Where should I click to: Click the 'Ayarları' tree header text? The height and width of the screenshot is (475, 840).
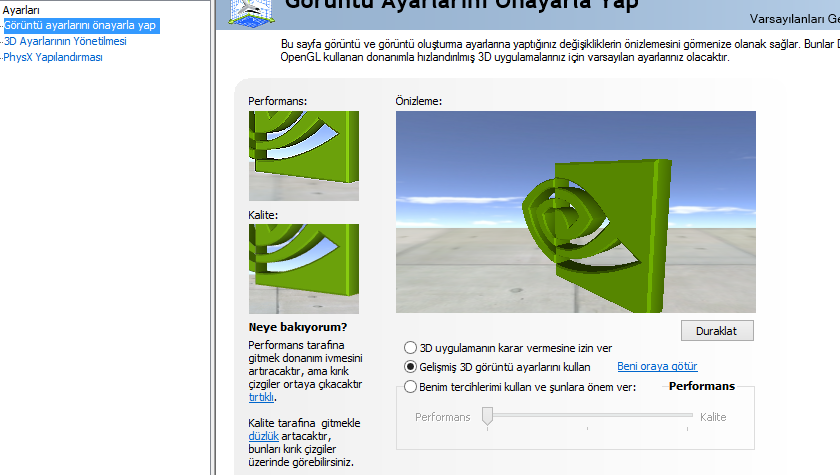[21, 10]
